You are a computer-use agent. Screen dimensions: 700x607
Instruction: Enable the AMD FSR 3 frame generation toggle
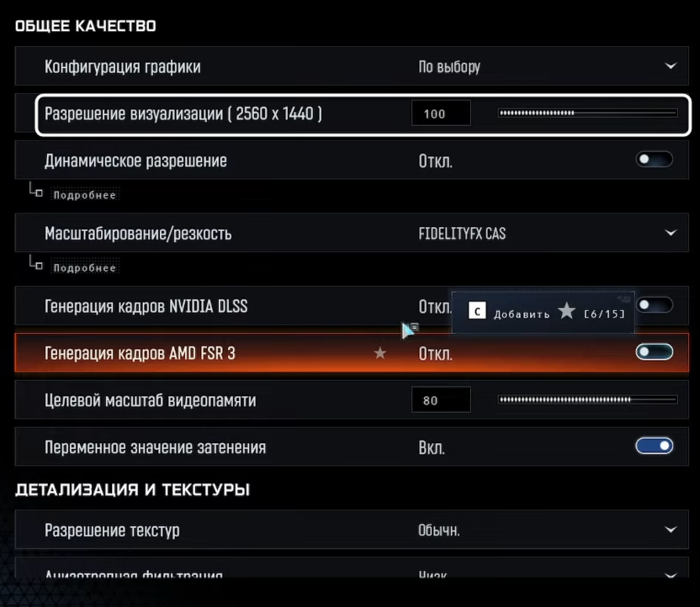point(655,351)
